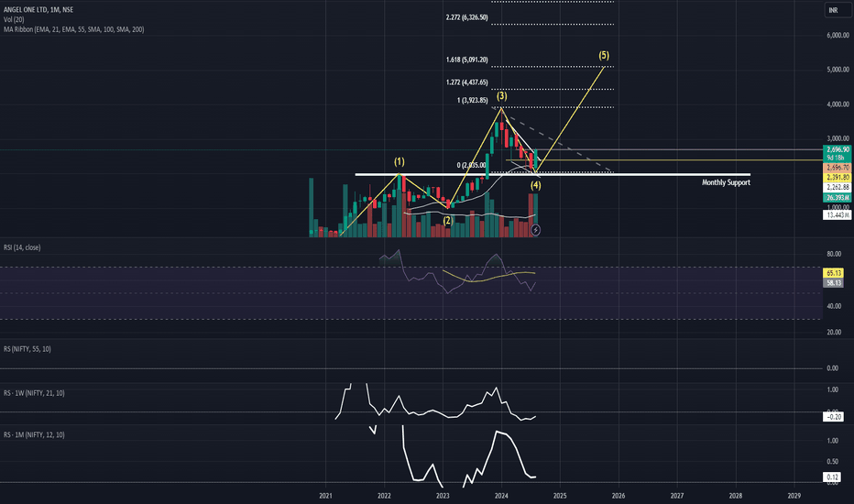The image size is (854, 504).
Task: Click the 13.443M volume average tag
Action: [838, 215]
